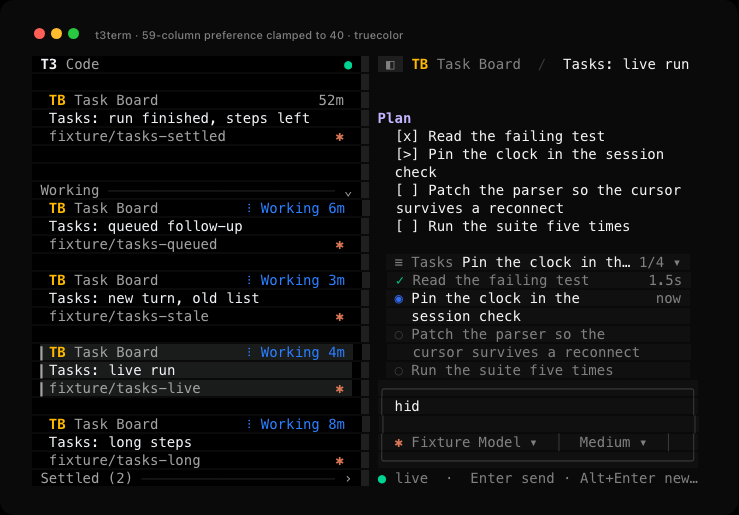739x515 pixels.
Task: Toggle the sidebar panel icon
Action: 390,65
